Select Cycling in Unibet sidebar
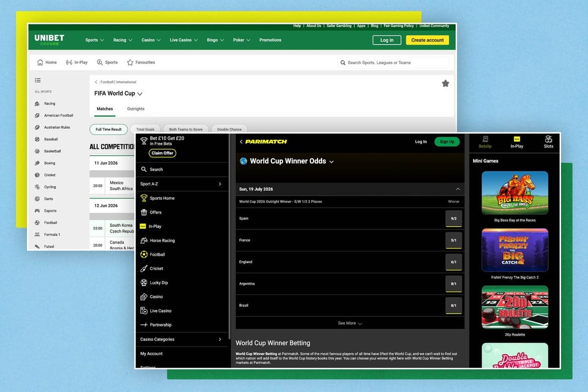The height and width of the screenshot is (392, 588). click(45, 187)
